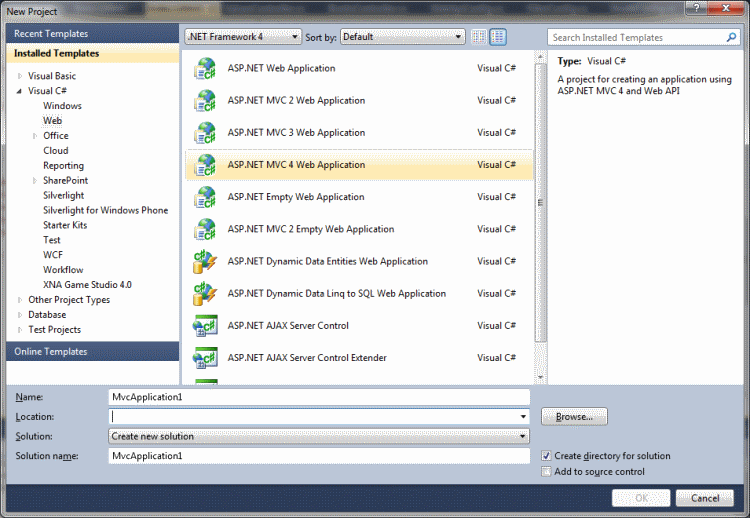The width and height of the screenshot is (750, 518).
Task: Click the Help question mark button
Action: [x=696, y=7]
